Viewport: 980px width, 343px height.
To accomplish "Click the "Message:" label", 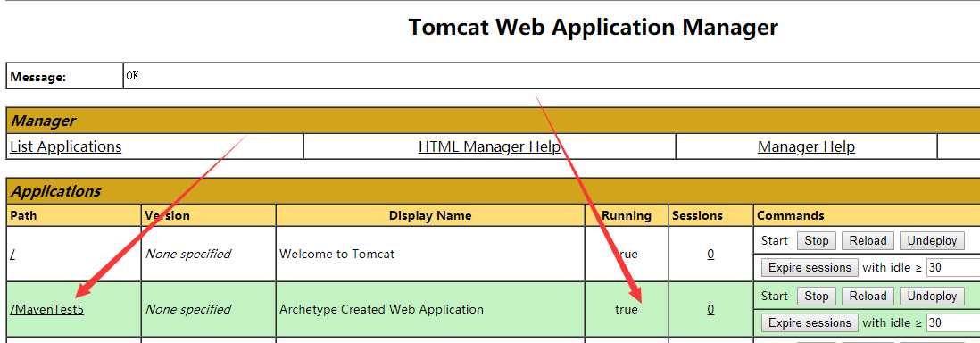I will pyautogui.click(x=38, y=78).
